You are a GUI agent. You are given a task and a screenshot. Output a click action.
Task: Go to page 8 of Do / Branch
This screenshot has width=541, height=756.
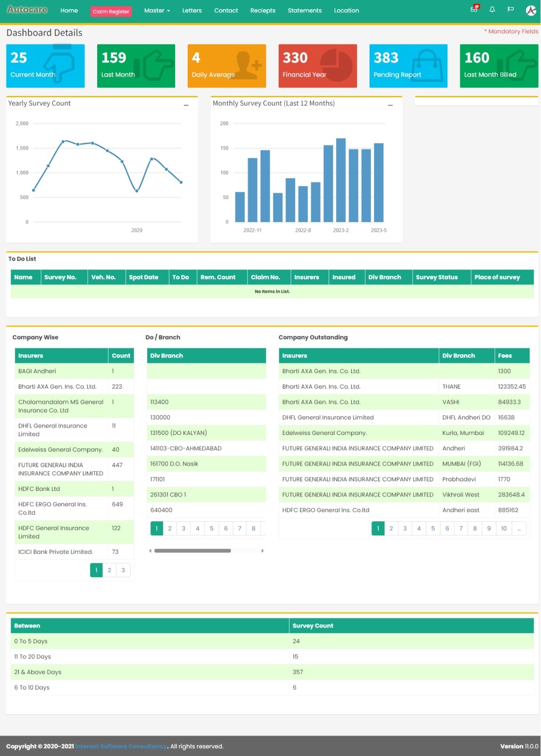pyautogui.click(x=254, y=528)
